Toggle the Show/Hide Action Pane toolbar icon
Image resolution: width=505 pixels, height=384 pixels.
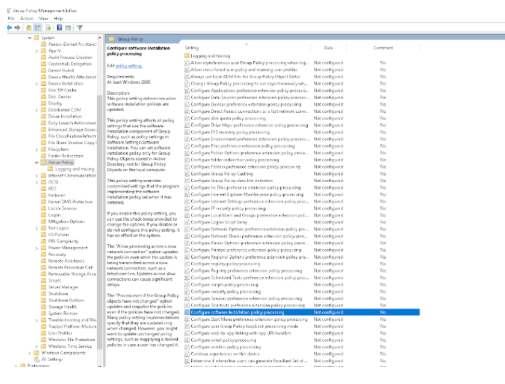(68, 28)
